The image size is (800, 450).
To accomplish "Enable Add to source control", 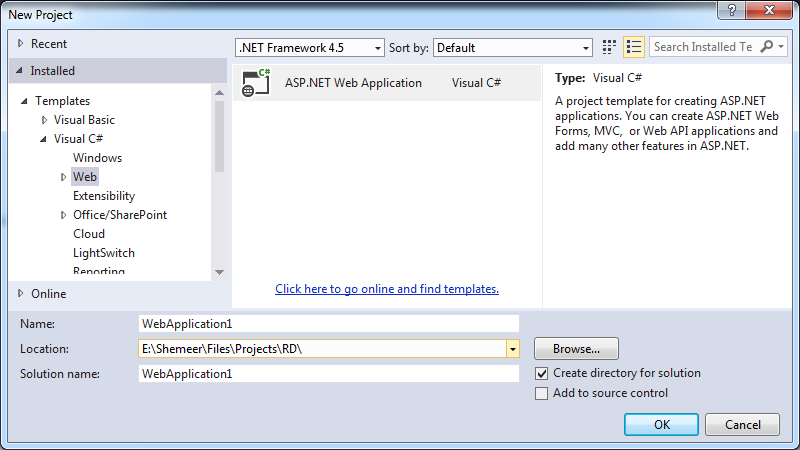I will pyautogui.click(x=542, y=393).
